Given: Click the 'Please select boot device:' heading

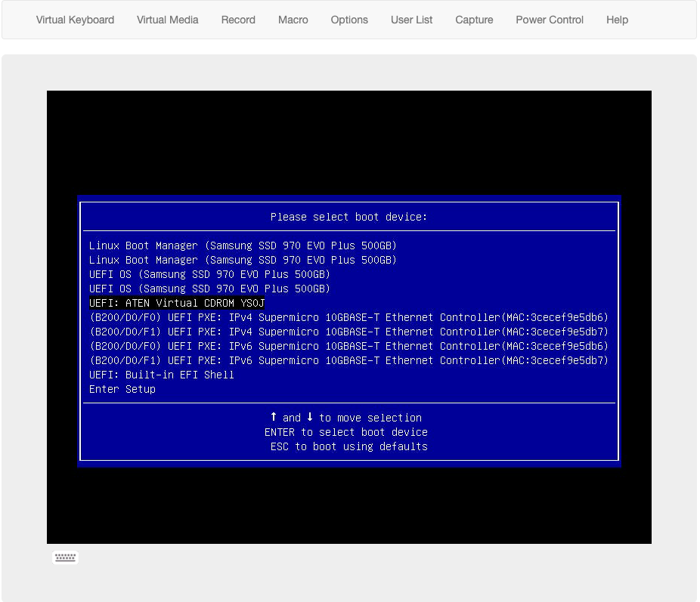Looking at the screenshot, I should pos(348,218).
